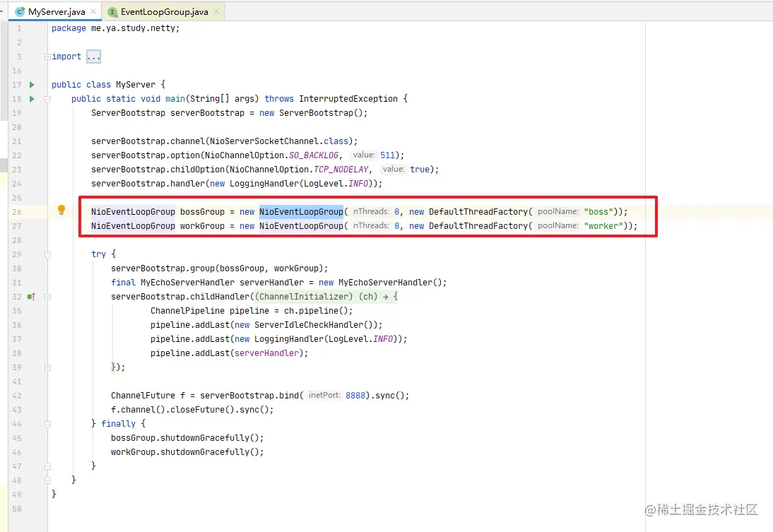The height and width of the screenshot is (532, 773).
Task: Run main method from line 18 gutter
Action: [x=32, y=99]
